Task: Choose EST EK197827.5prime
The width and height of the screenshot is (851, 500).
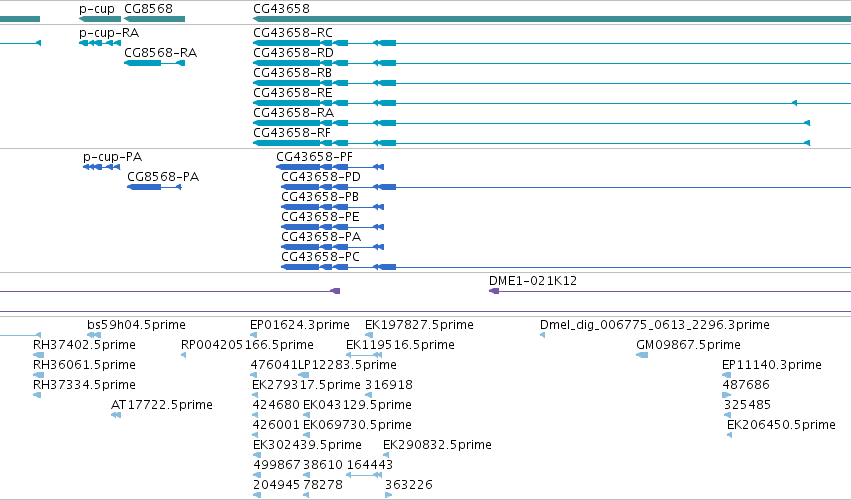Action: coord(419,325)
